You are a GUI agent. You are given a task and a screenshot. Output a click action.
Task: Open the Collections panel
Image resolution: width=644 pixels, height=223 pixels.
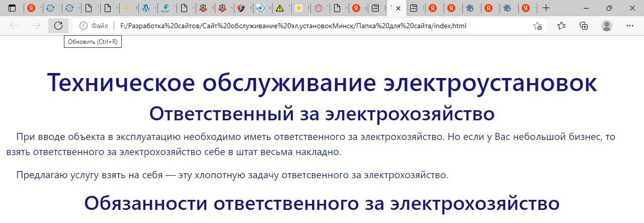click(x=584, y=26)
